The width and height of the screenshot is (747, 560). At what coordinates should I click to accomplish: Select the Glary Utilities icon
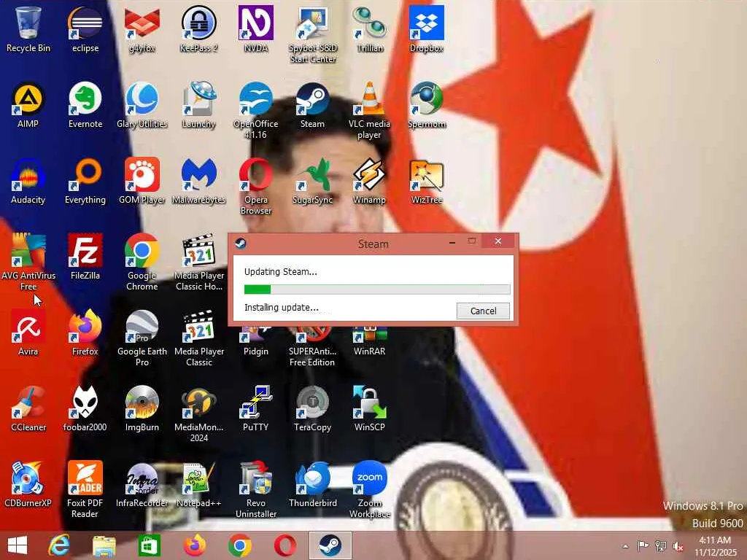[x=142, y=105]
